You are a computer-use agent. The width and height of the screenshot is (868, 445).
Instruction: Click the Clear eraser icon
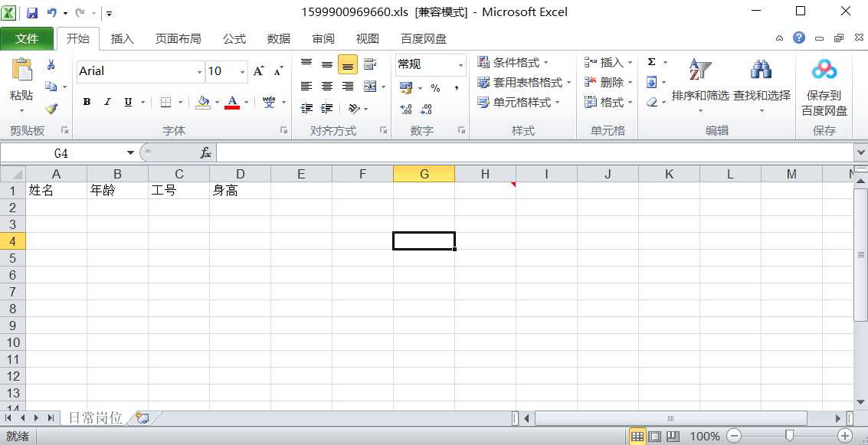(651, 103)
